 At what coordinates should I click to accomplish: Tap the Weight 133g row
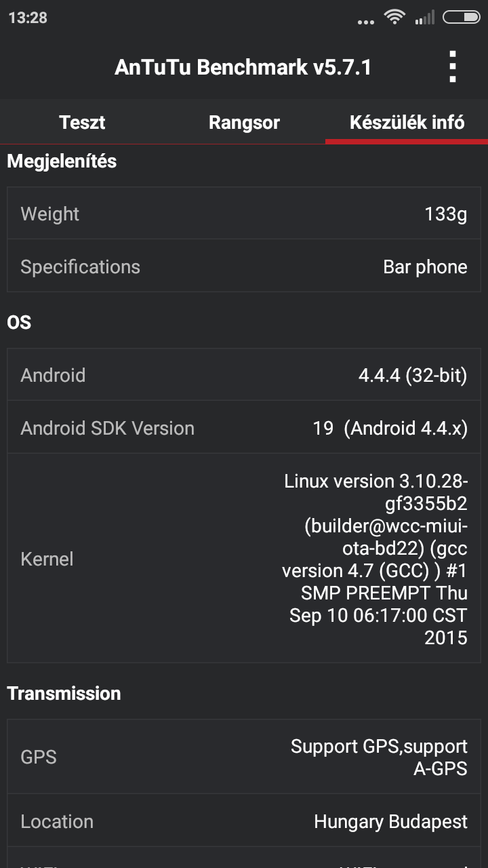click(x=244, y=214)
